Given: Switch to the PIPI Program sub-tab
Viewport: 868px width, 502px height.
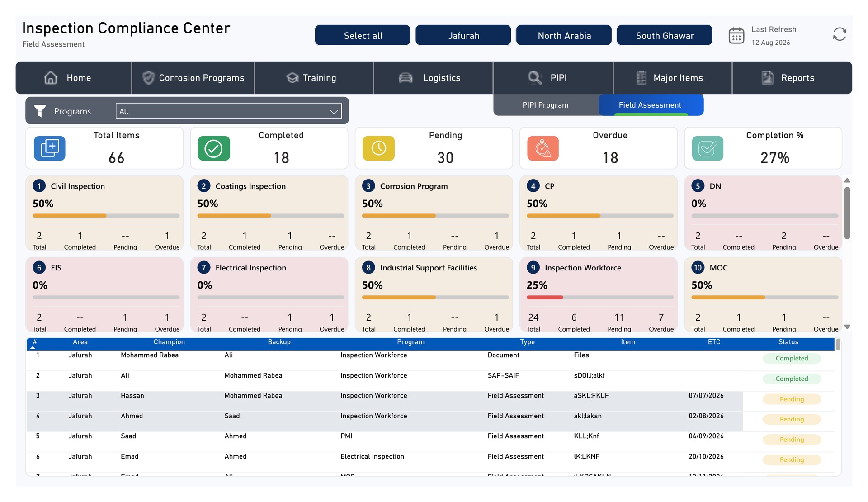Looking at the screenshot, I should 546,105.
